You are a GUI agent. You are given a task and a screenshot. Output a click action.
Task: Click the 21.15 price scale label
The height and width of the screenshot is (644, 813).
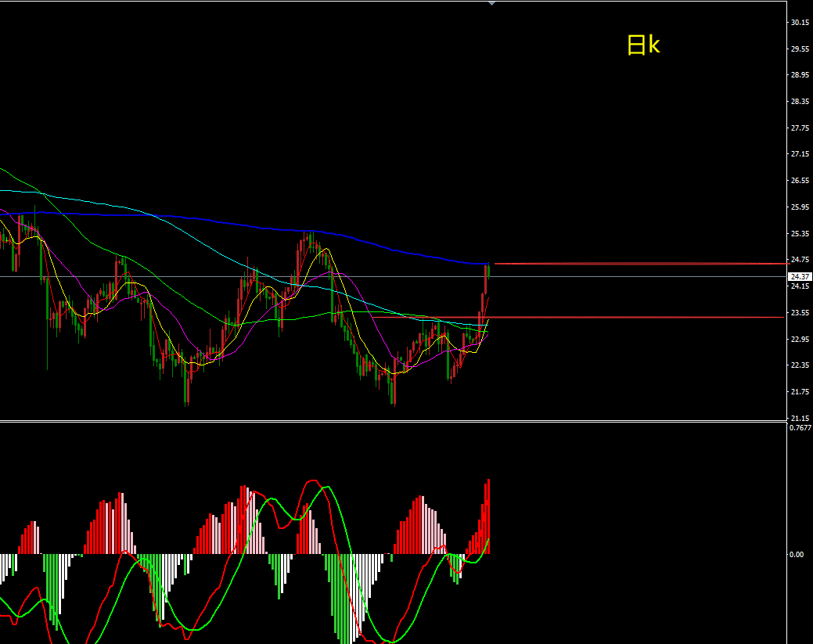[800, 418]
